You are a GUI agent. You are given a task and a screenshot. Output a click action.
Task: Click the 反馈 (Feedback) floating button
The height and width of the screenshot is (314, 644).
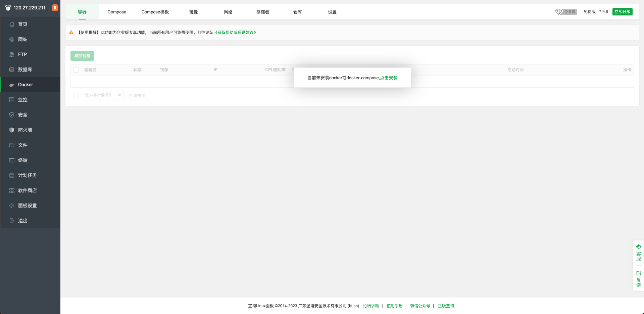638,279
